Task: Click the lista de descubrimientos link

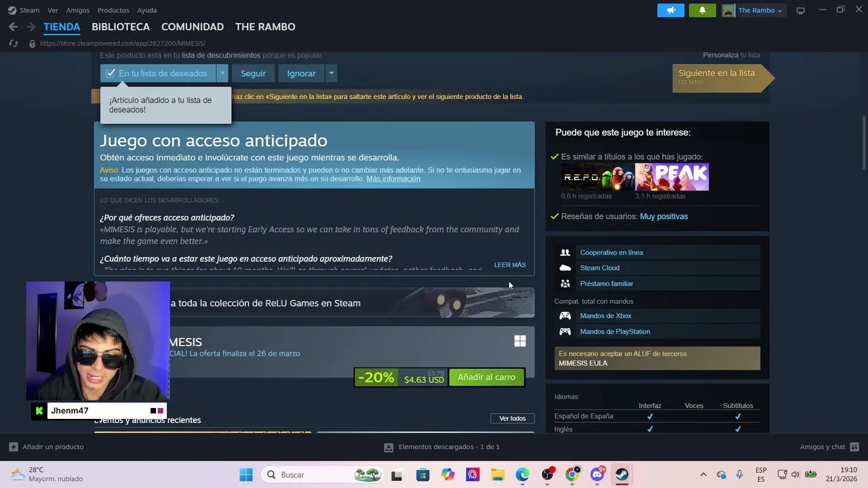Action: [x=221, y=56]
